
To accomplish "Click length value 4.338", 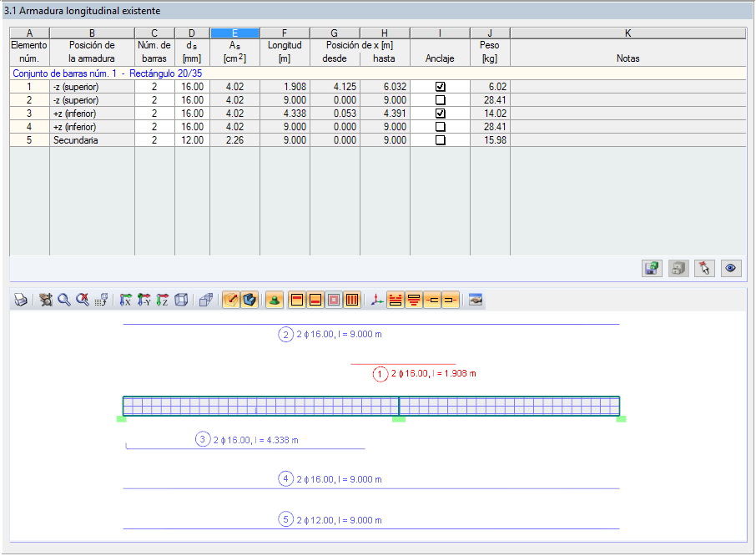I will point(285,114).
